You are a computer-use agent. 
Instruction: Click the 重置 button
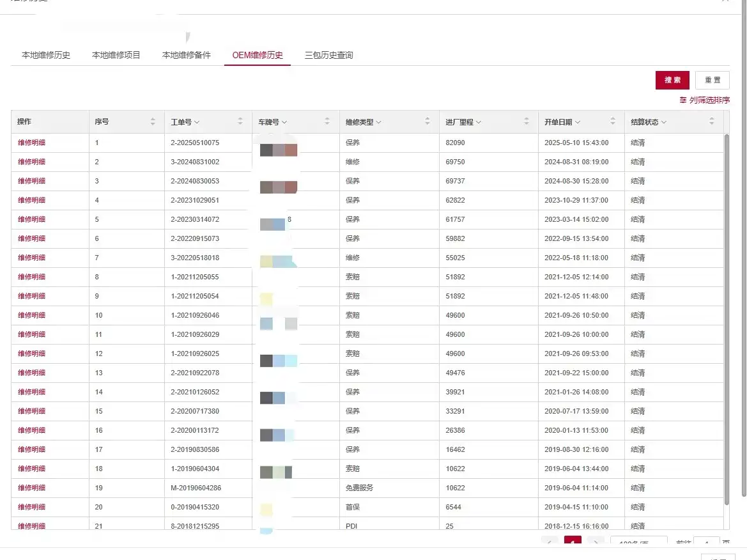(712, 80)
